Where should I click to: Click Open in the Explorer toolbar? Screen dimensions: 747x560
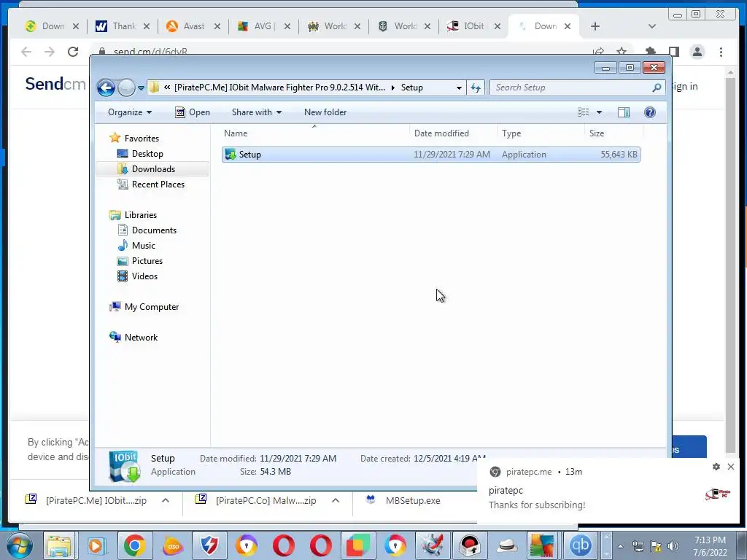193,112
